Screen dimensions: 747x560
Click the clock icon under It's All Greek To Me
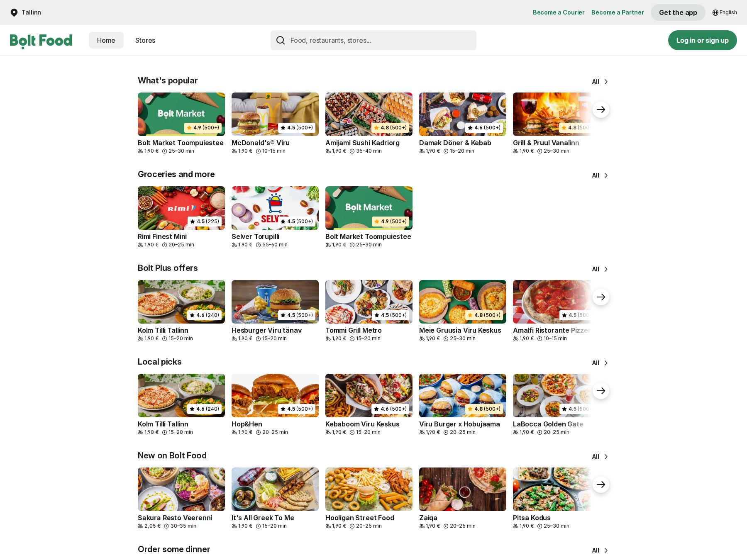pyautogui.click(x=258, y=526)
